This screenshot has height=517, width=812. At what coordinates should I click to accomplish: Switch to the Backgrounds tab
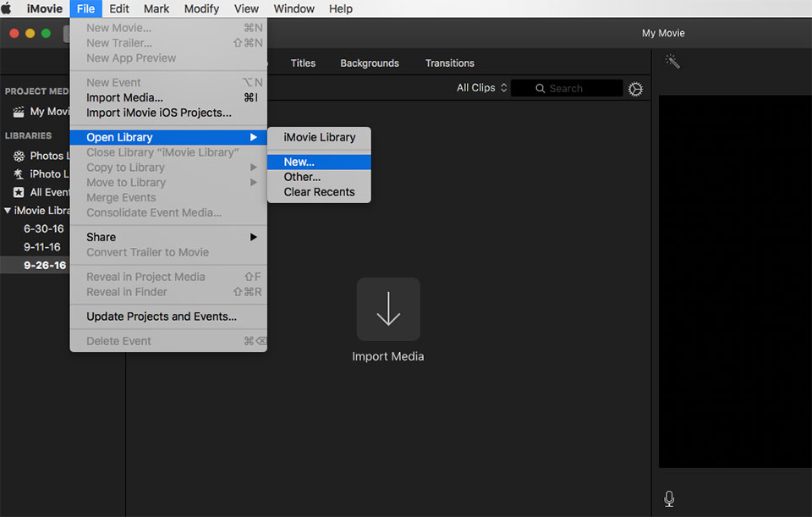pyautogui.click(x=370, y=63)
